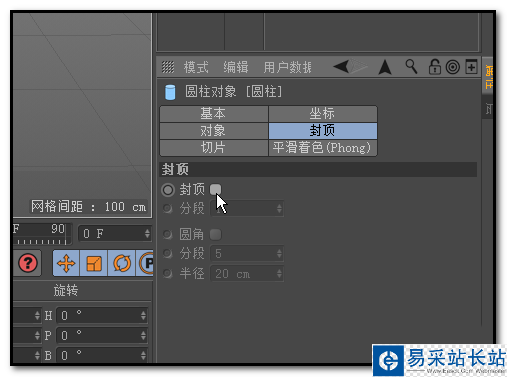Toggle the 封顶 checkbox

216,190
